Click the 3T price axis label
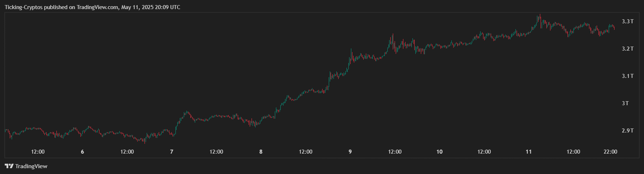This screenshot has width=644, height=174. [625, 103]
